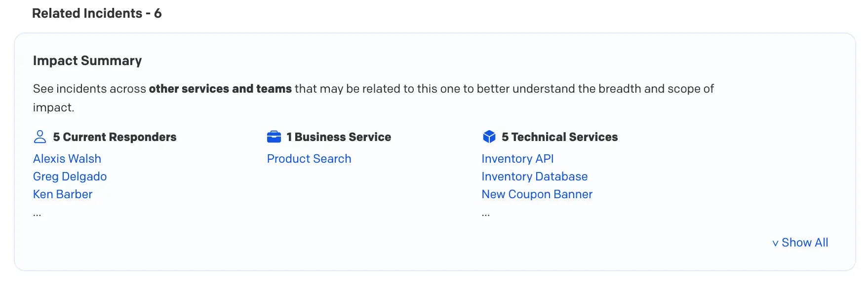Click the ellipsis under technical services list

pos(486,215)
